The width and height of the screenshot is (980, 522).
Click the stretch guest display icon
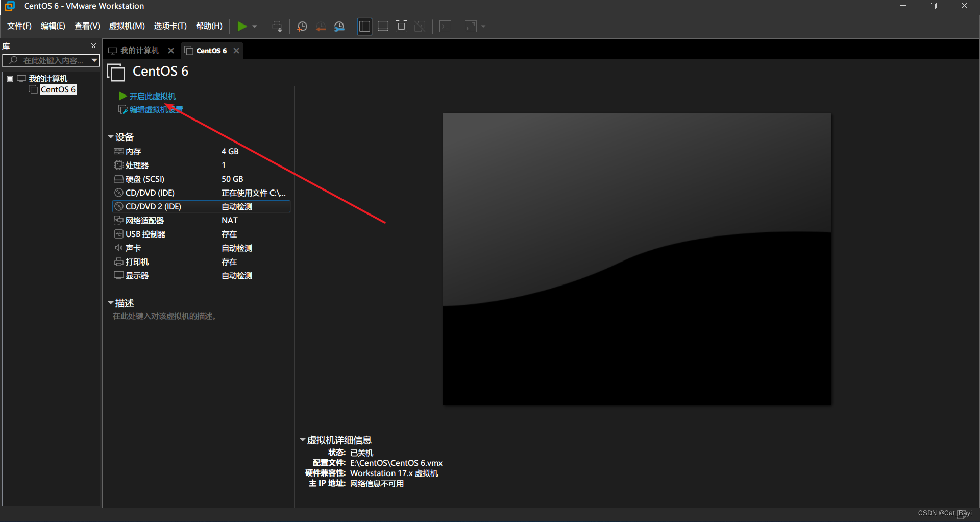point(471,27)
